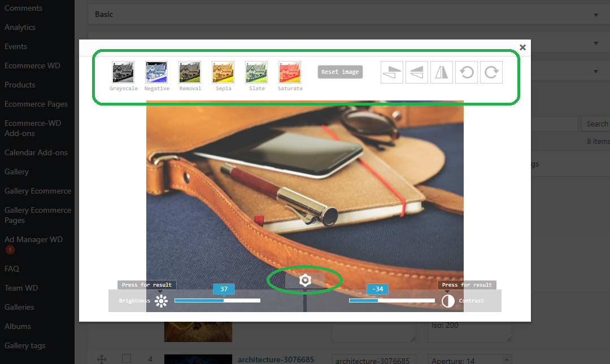Click the Contrast half-circle icon
Viewport: 610px width, 364px height.
point(448,301)
